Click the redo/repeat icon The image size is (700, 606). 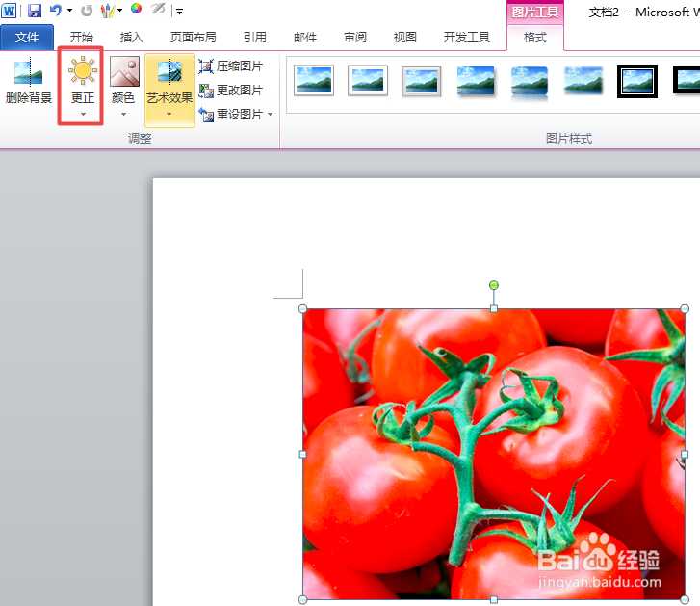(87, 11)
